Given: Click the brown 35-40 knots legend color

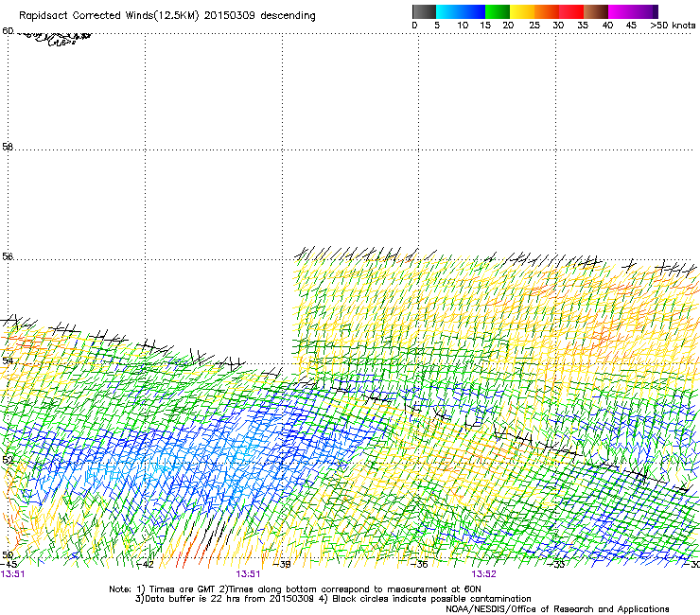Looking at the screenshot, I should 596,11.
